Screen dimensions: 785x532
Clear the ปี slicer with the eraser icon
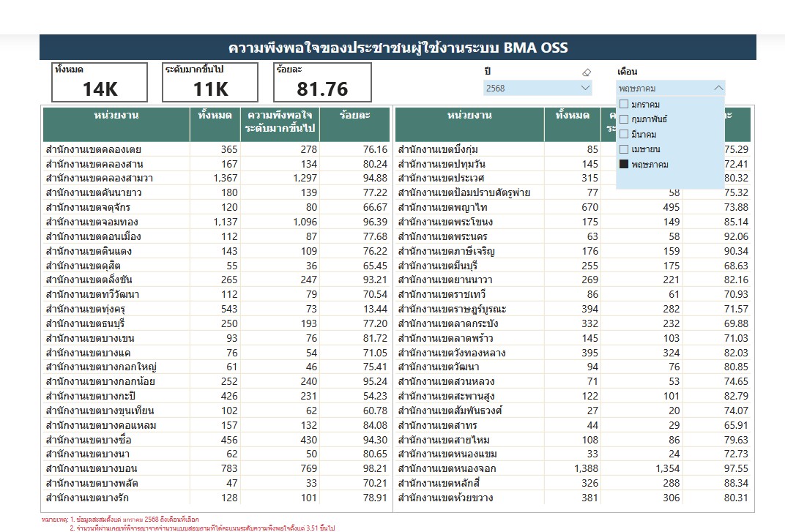point(587,72)
